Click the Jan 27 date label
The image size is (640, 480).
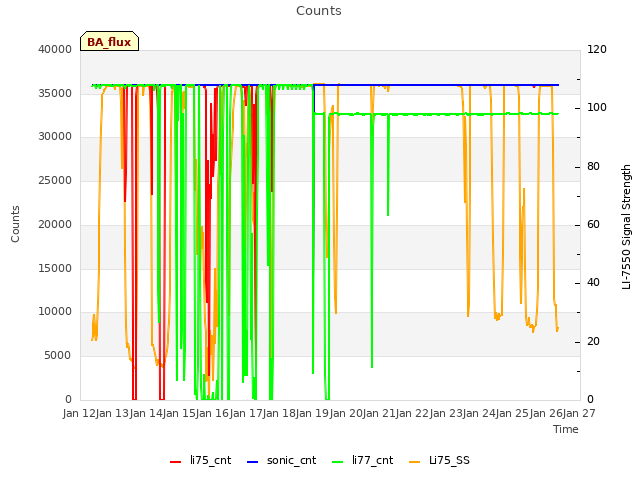pyautogui.click(x=579, y=414)
